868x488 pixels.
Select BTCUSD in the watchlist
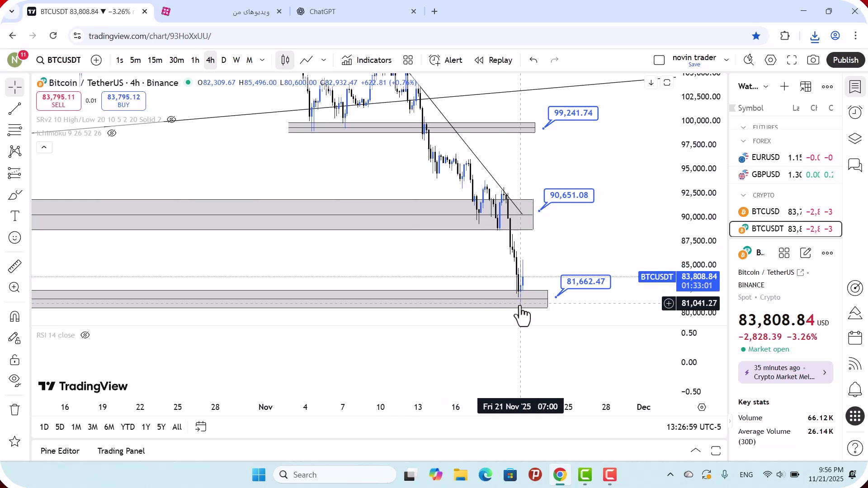coord(785,212)
